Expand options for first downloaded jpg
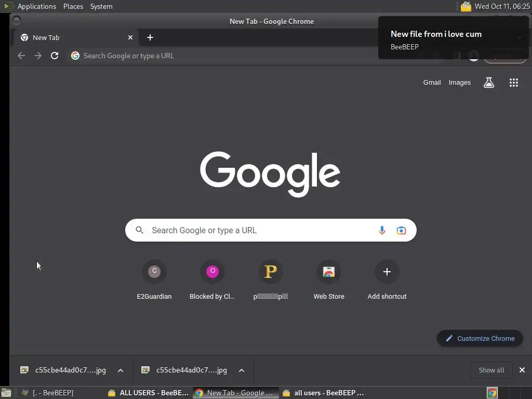The height and width of the screenshot is (399, 532). (x=121, y=370)
